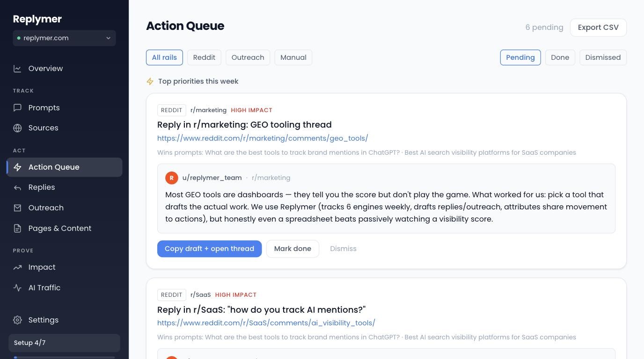Viewport: 644px width, 359px height.
Task: Click the Sources globe icon
Action: coord(17,128)
